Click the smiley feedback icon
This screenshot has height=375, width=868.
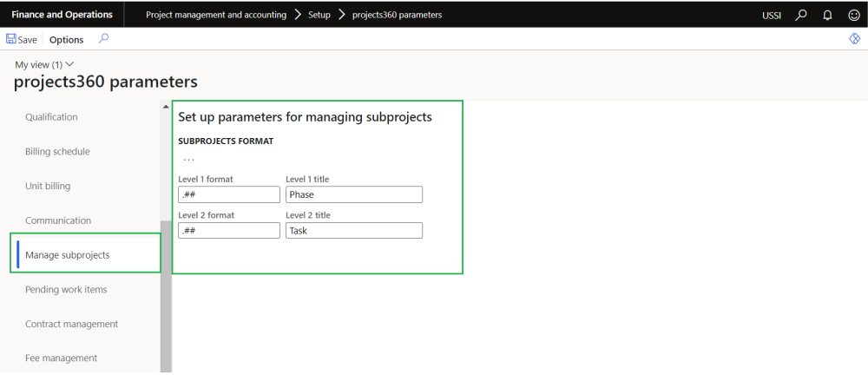(853, 15)
